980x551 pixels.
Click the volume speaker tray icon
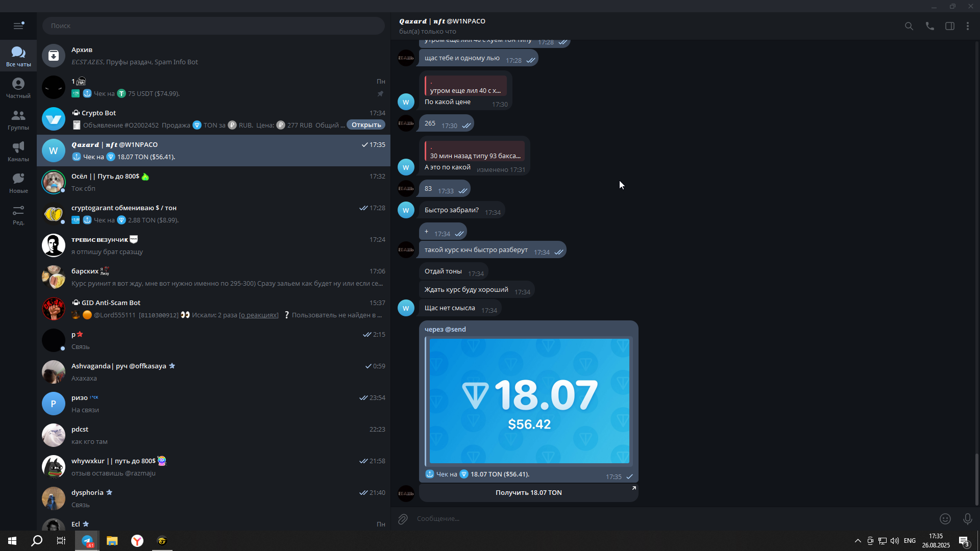(894, 541)
